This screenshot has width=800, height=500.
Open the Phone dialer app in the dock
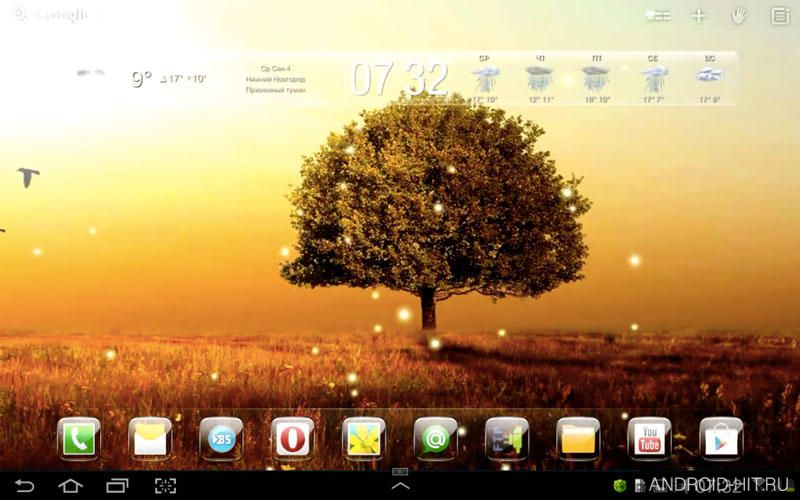point(79,439)
